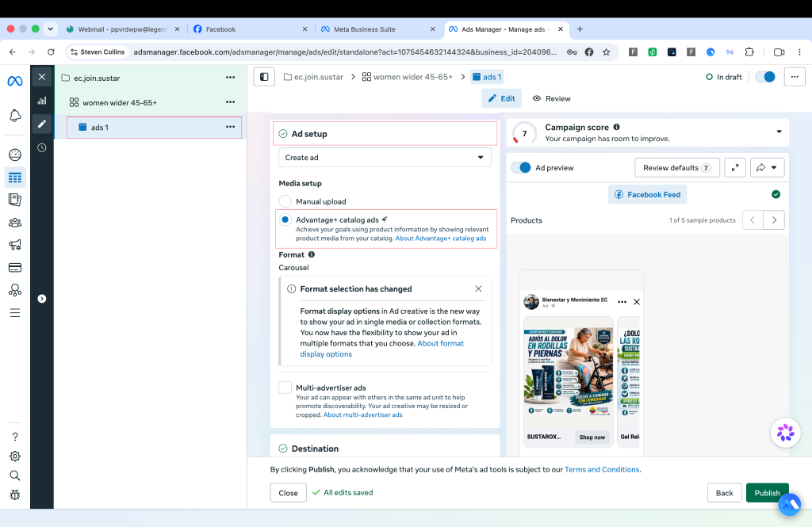The height and width of the screenshot is (527, 812).
Task: Open a new browser tab
Action: coord(580,29)
